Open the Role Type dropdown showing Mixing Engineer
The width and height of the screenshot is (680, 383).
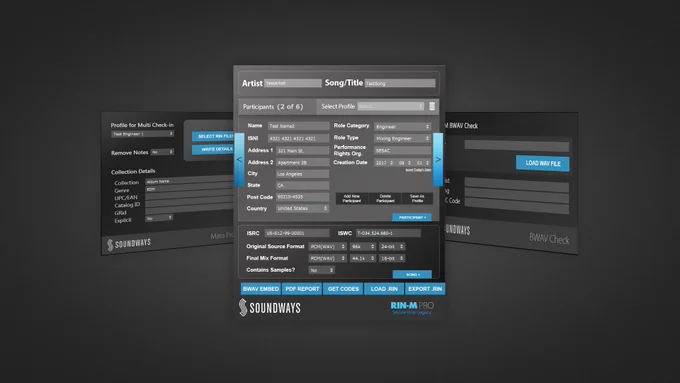tap(402, 138)
